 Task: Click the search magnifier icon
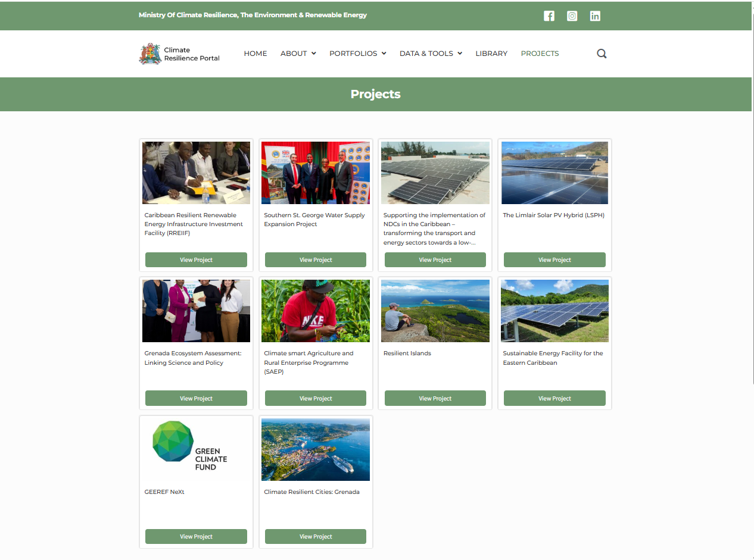[602, 54]
